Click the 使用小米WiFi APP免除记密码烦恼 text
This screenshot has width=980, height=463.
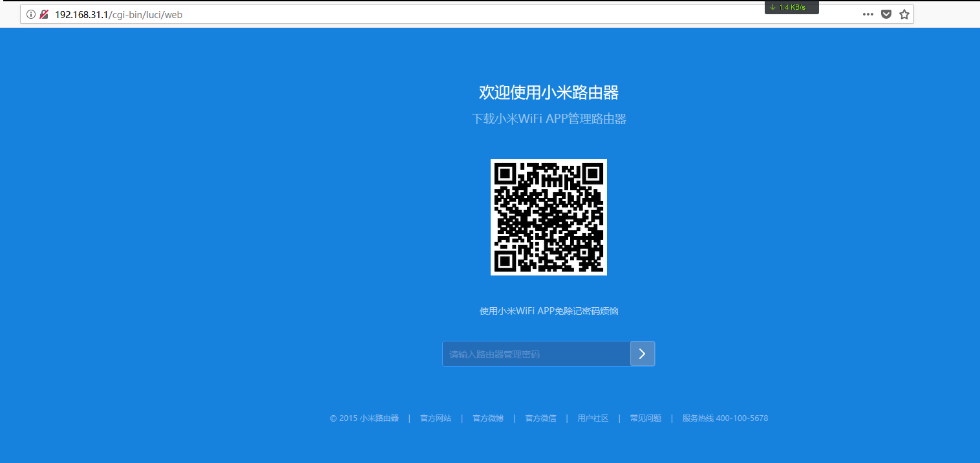pos(549,311)
